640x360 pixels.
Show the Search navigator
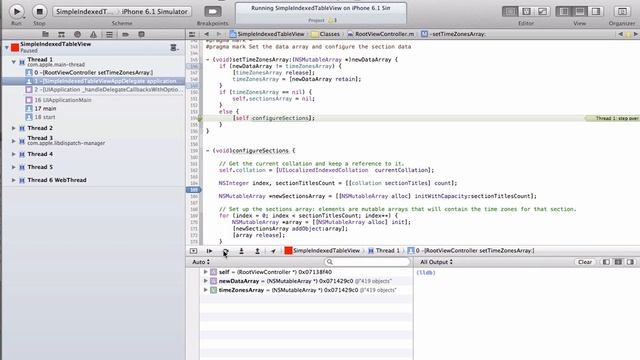77,34
